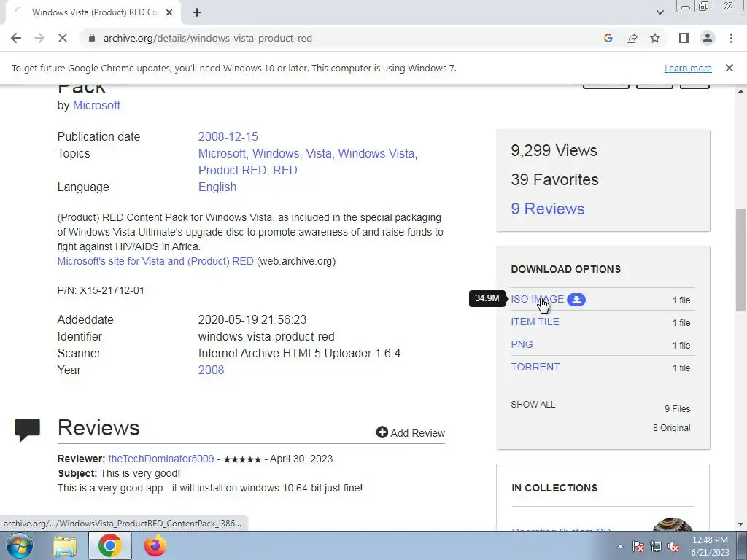The image size is (747, 560).
Task: Click the Google icon in address bar
Action: (x=608, y=38)
